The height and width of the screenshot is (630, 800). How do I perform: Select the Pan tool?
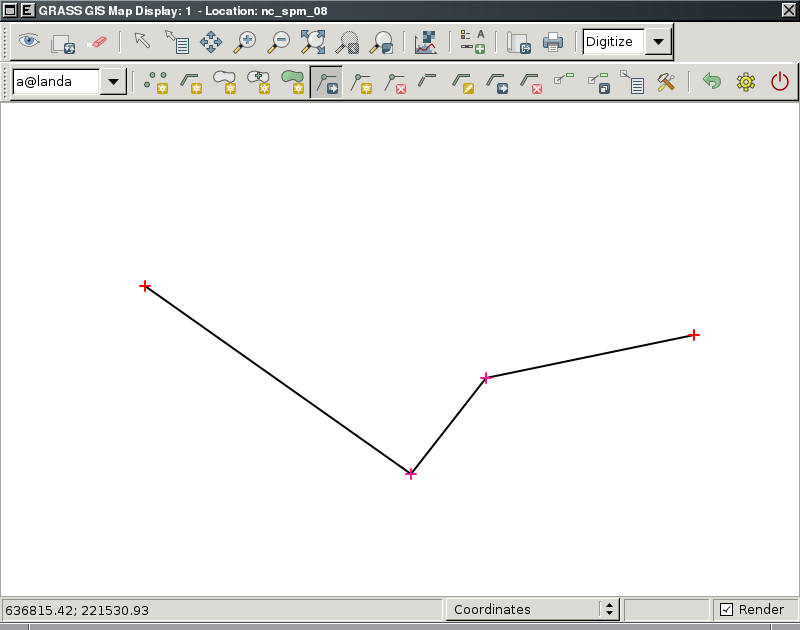[x=211, y=42]
